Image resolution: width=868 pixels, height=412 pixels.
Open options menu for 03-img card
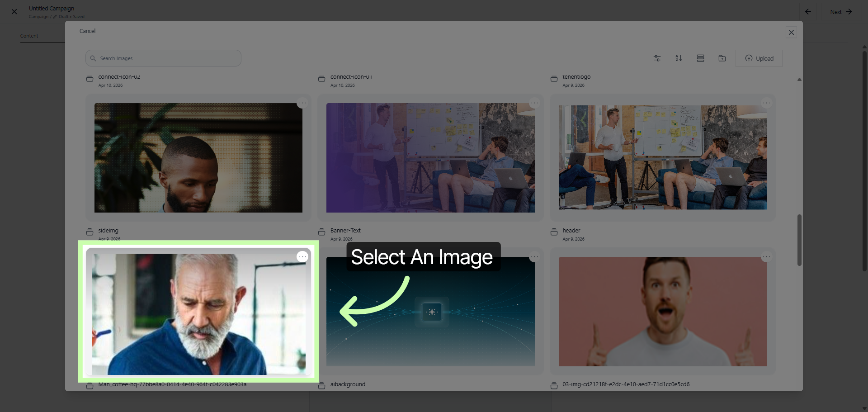[766, 257]
